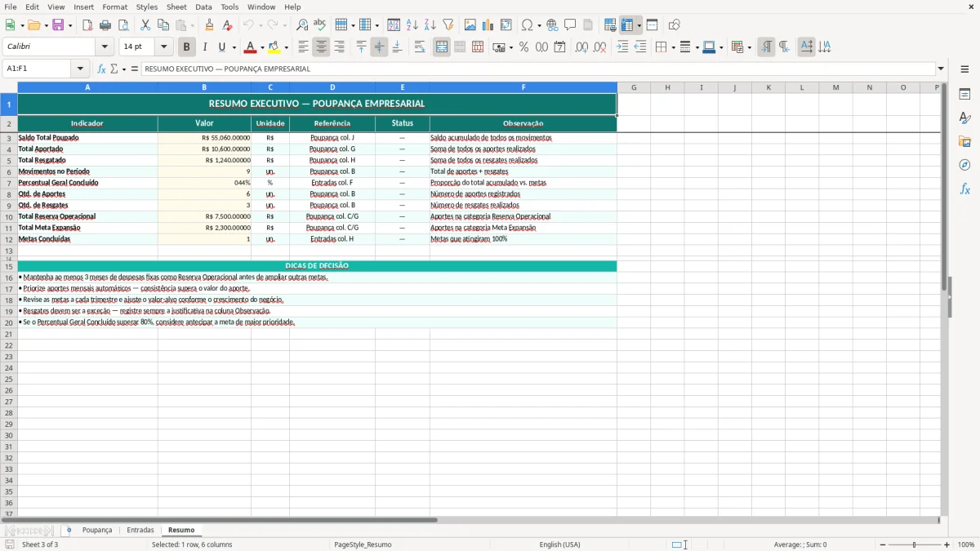980x551 pixels.
Task: Toggle Center Vertically alignment
Action: (379, 47)
